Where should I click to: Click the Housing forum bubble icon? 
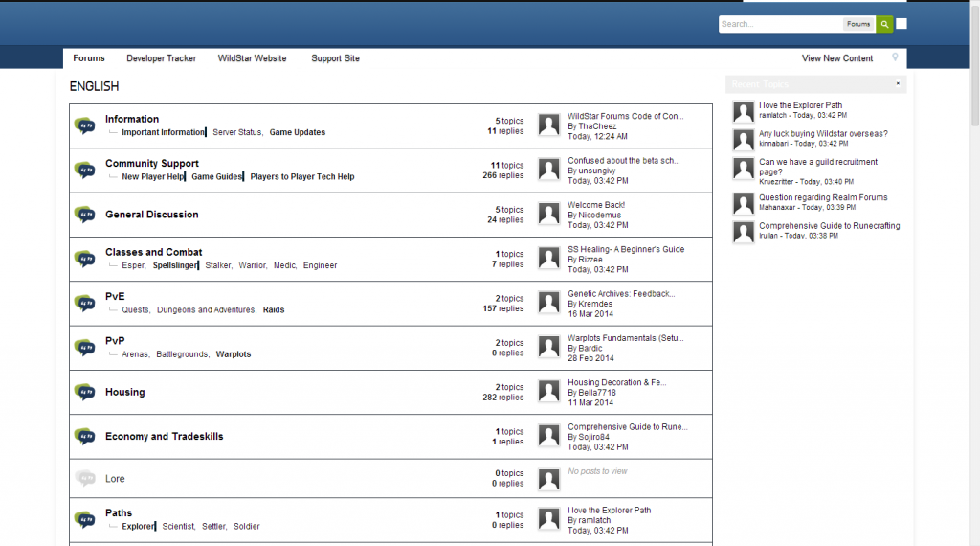pyautogui.click(x=85, y=392)
